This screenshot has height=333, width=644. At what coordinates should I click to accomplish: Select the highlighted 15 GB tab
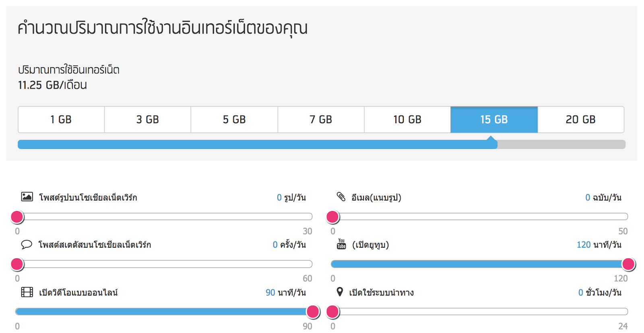(x=494, y=120)
